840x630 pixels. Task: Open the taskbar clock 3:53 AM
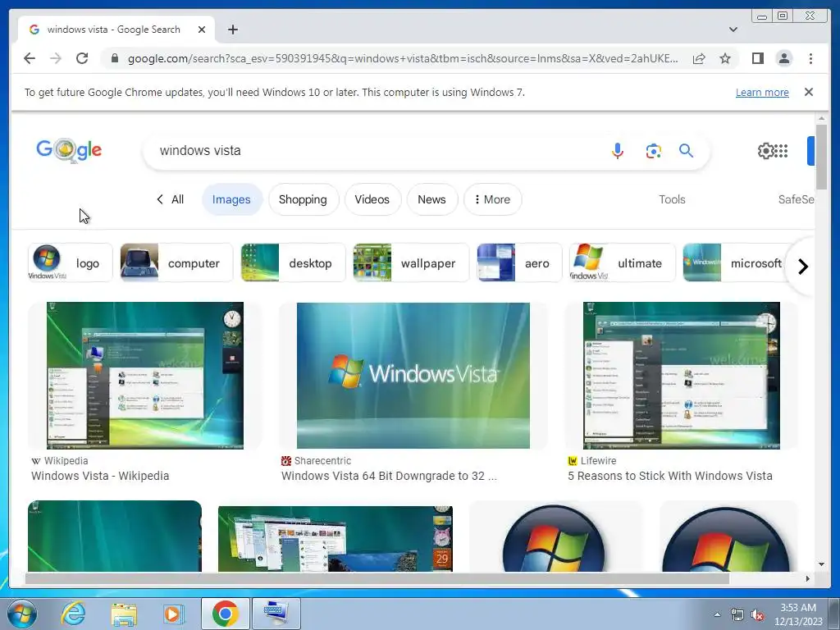pyautogui.click(x=797, y=614)
